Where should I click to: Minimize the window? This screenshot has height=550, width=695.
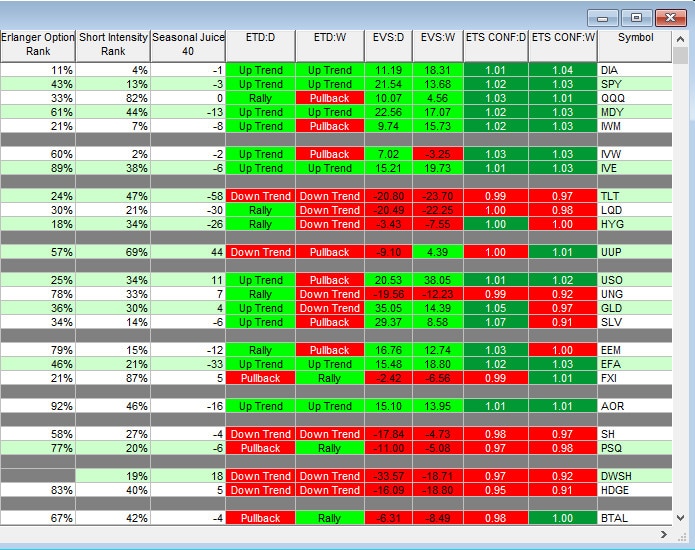coord(602,18)
